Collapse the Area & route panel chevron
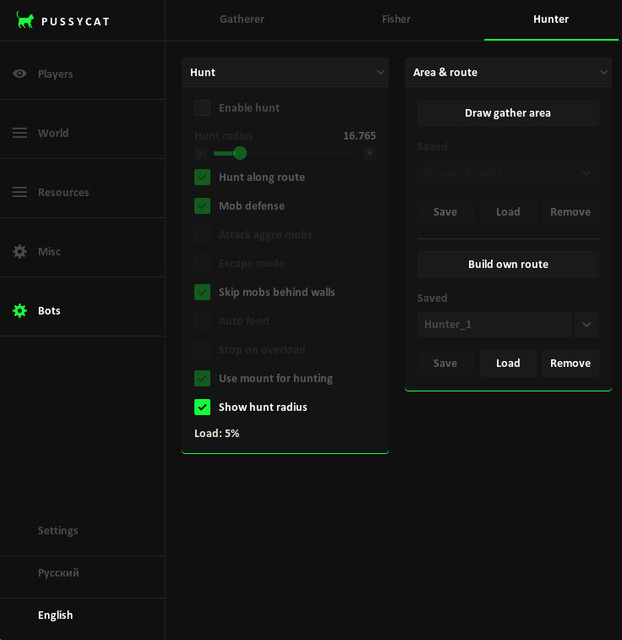The width and height of the screenshot is (622, 640). pyautogui.click(x=604, y=73)
